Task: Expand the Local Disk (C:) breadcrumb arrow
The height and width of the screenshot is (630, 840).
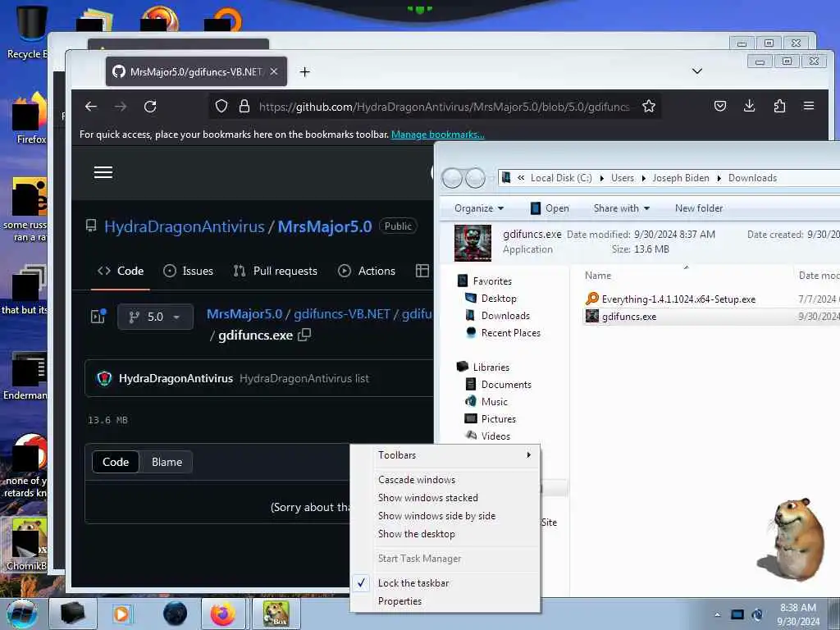Action: (601, 178)
